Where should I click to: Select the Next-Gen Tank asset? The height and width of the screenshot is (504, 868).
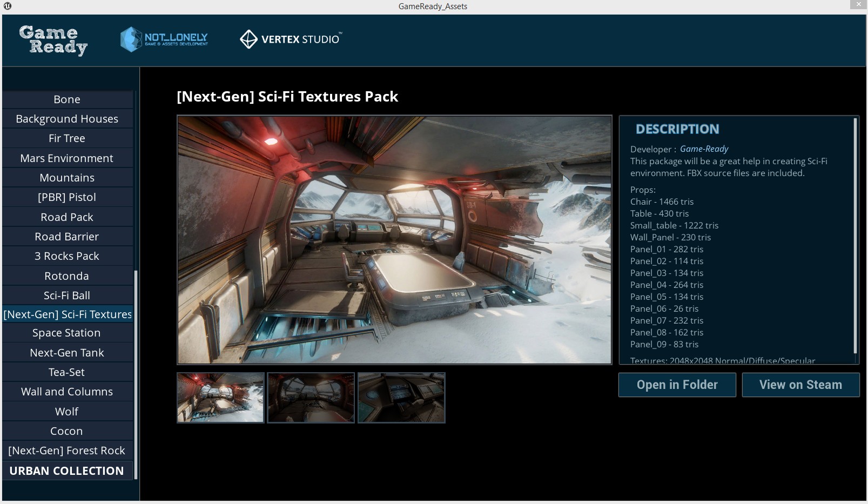pos(66,352)
